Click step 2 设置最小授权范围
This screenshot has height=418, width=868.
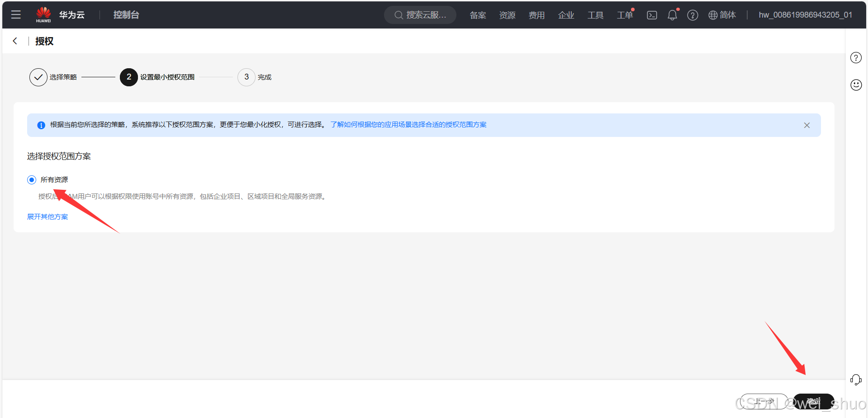coord(157,77)
